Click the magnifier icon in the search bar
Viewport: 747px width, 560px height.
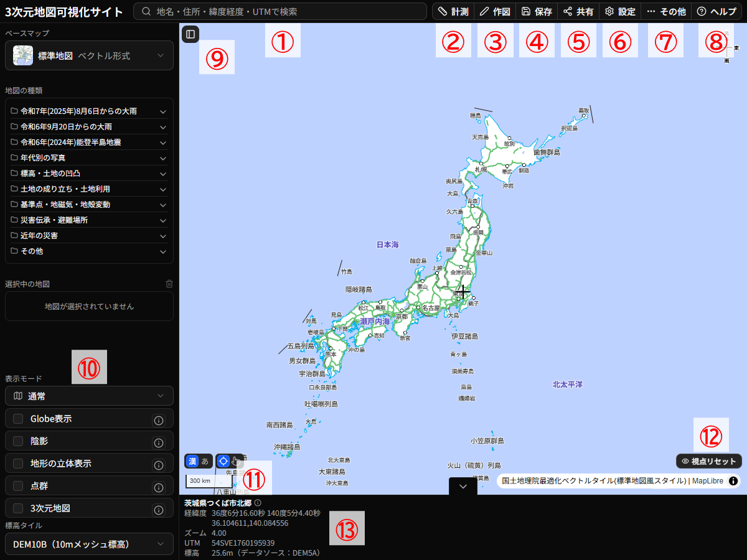(x=147, y=11)
